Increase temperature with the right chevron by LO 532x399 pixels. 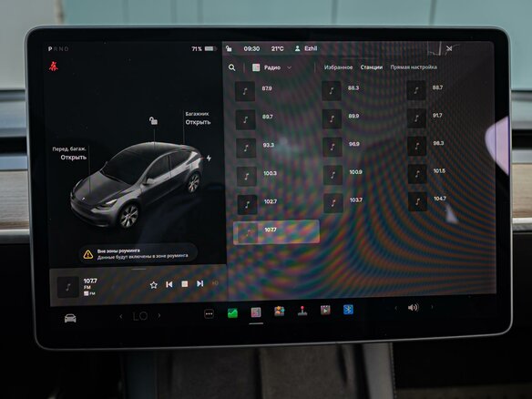pyautogui.click(x=159, y=315)
